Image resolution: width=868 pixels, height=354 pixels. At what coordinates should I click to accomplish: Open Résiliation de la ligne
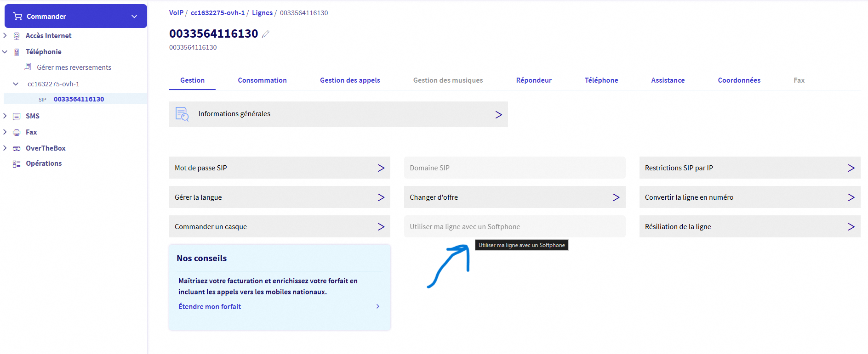click(x=749, y=227)
